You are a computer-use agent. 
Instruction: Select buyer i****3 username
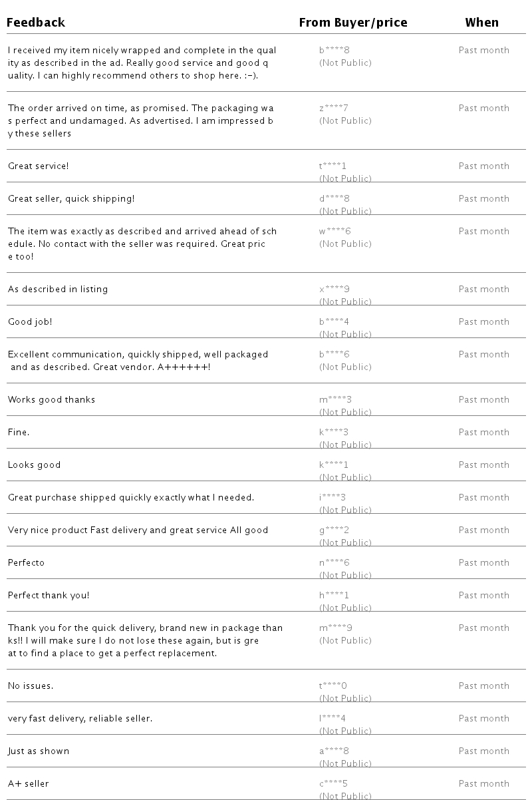[x=332, y=497]
